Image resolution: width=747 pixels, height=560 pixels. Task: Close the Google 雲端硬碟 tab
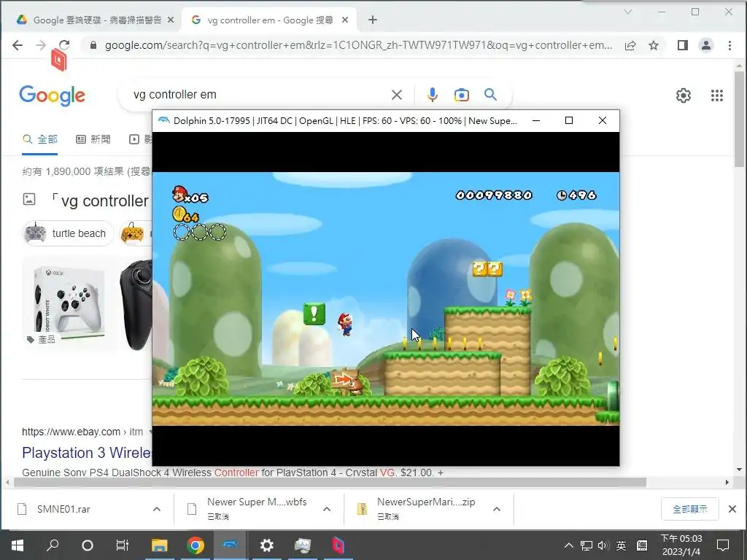[171, 20]
